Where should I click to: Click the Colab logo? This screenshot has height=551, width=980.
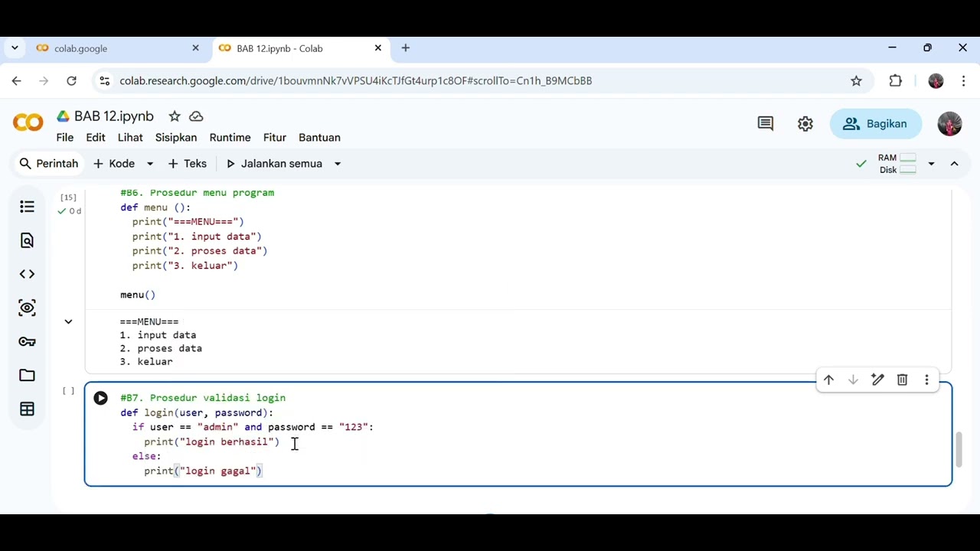pyautogui.click(x=28, y=123)
